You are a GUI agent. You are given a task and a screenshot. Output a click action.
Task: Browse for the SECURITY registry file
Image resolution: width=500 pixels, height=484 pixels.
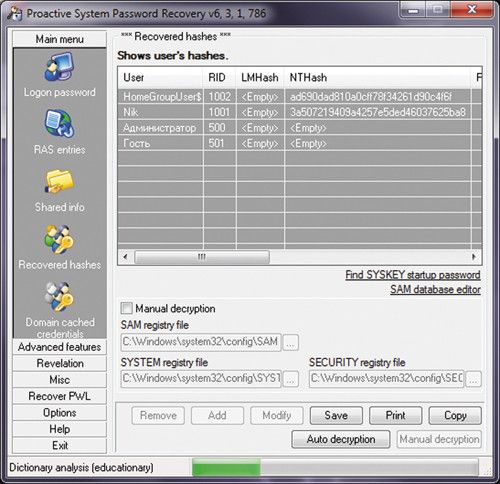473,379
